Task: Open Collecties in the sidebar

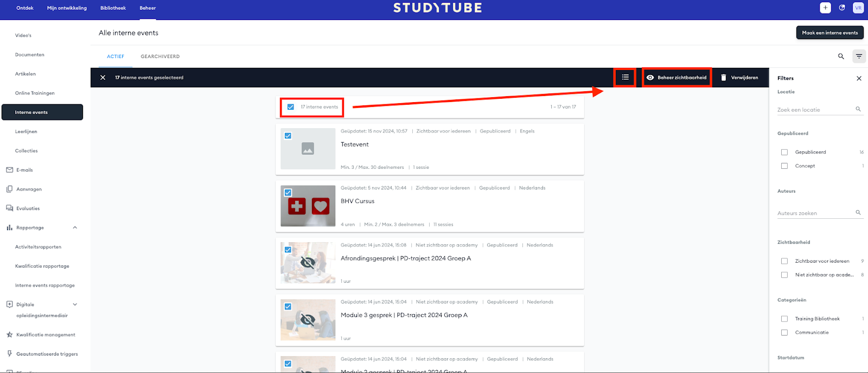Action: 27,151
